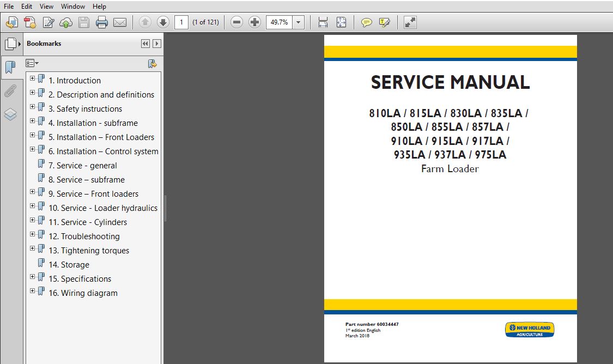Go to next page with down arrow
The image size is (613, 364).
[163, 22]
